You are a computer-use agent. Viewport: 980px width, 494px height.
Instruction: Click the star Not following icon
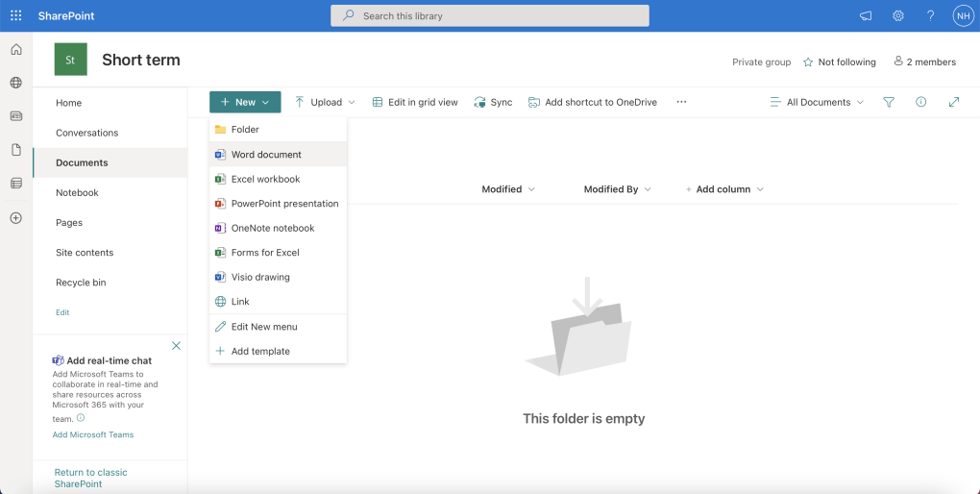pyautogui.click(x=808, y=62)
